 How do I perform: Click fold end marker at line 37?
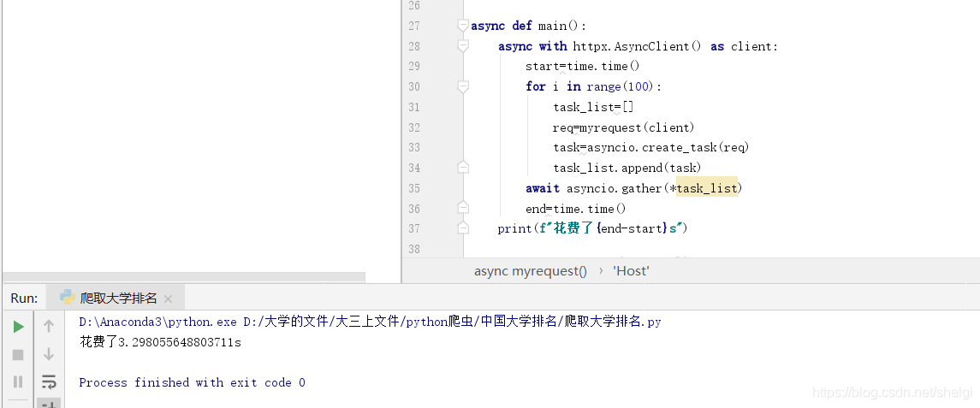click(463, 228)
